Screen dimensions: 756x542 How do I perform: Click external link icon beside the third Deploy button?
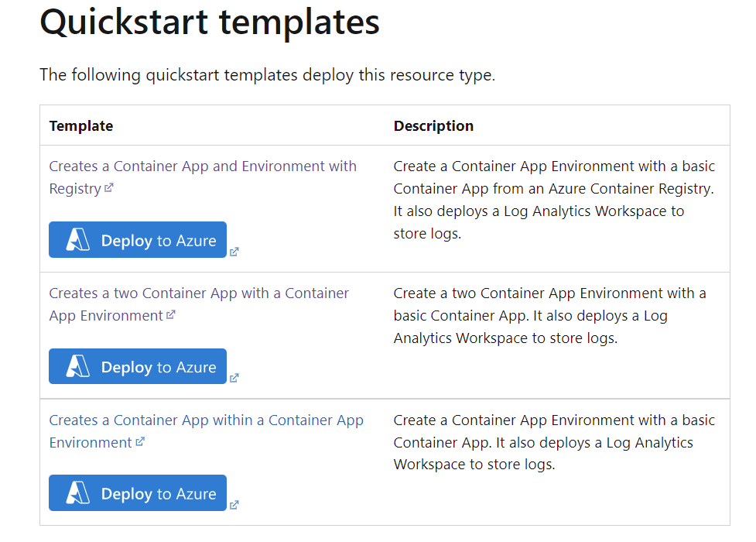[234, 504]
